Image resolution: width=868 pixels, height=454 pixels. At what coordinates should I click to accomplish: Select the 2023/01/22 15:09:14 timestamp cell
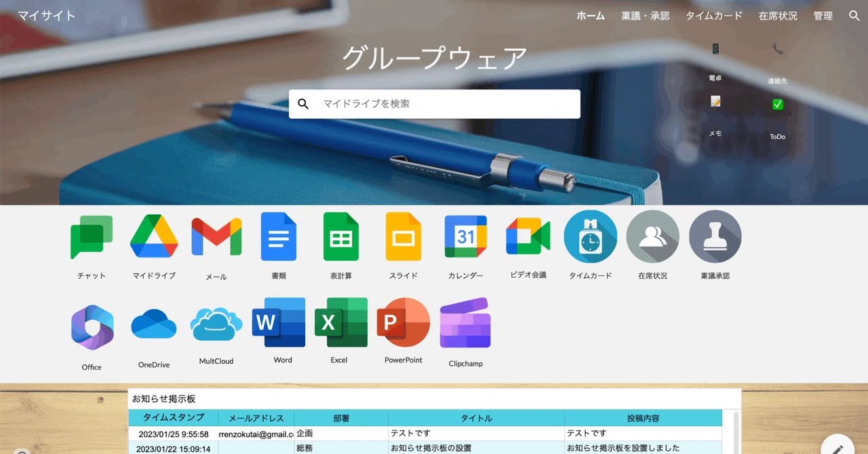(174, 449)
